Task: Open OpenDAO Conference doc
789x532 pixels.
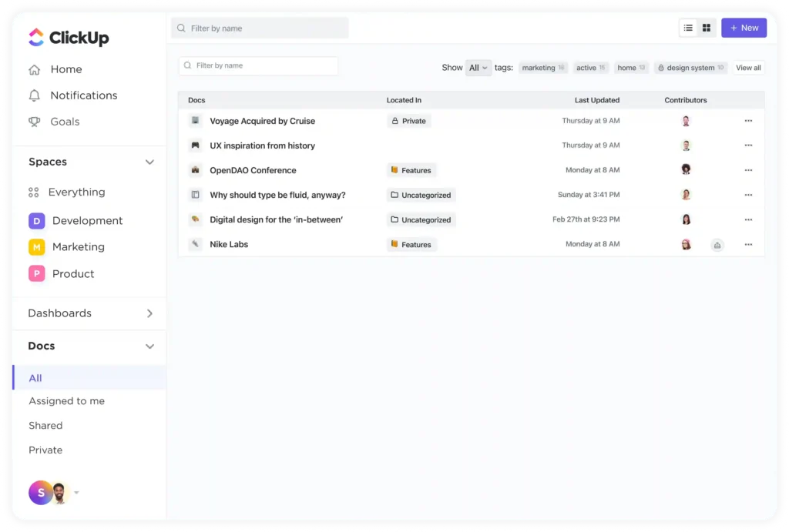Action: pos(253,170)
